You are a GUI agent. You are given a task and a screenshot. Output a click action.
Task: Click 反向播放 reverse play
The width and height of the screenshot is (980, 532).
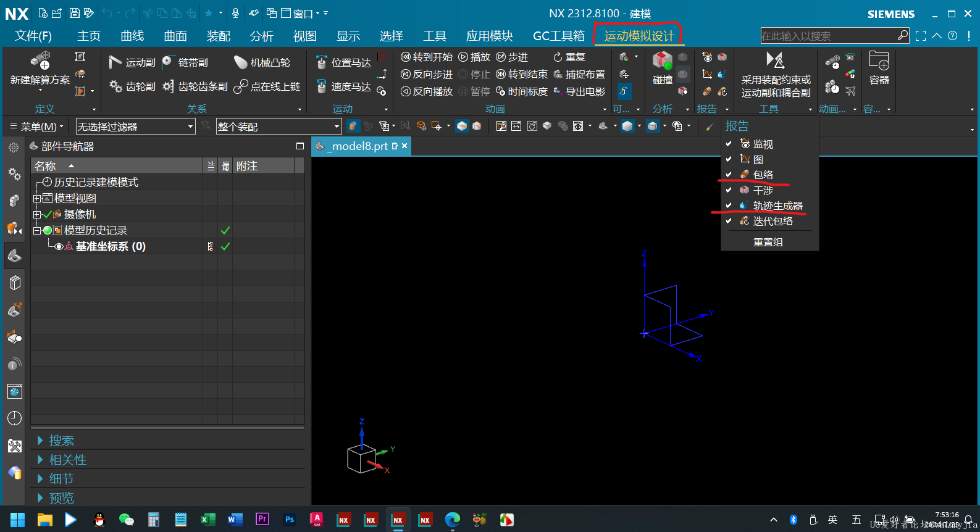[427, 91]
